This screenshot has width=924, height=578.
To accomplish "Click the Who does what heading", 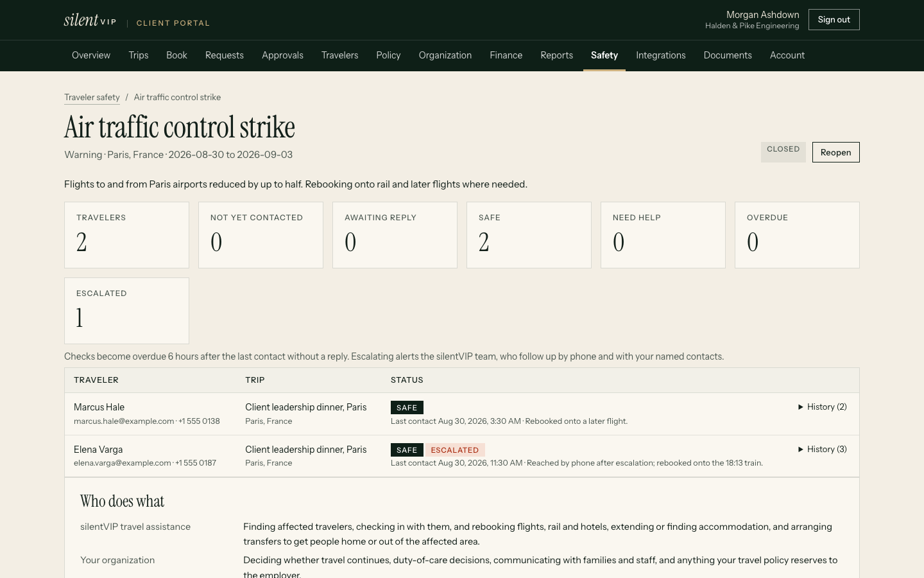I will 122,501.
